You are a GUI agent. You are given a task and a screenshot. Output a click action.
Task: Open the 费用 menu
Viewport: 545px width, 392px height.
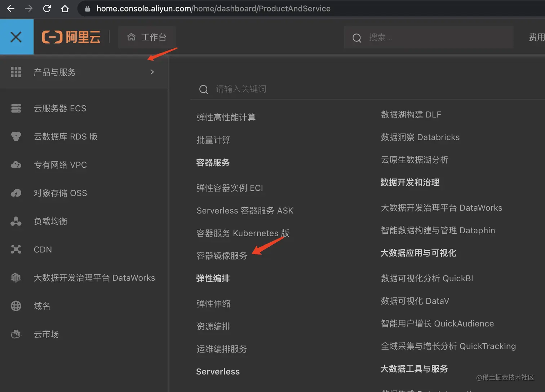tap(537, 37)
